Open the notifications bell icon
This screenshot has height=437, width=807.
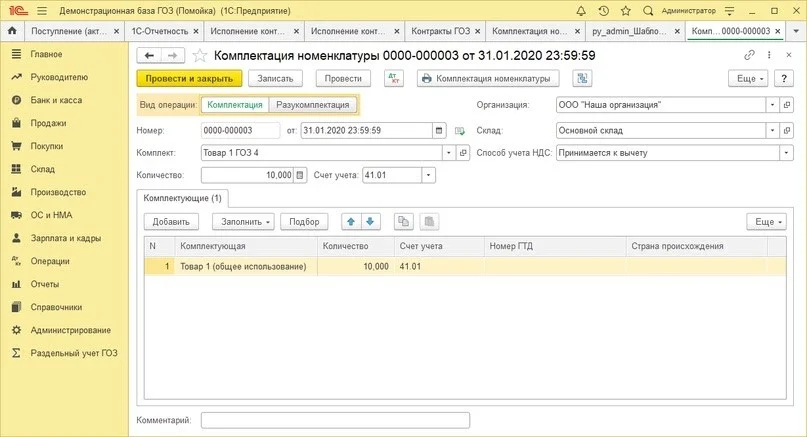coord(581,11)
